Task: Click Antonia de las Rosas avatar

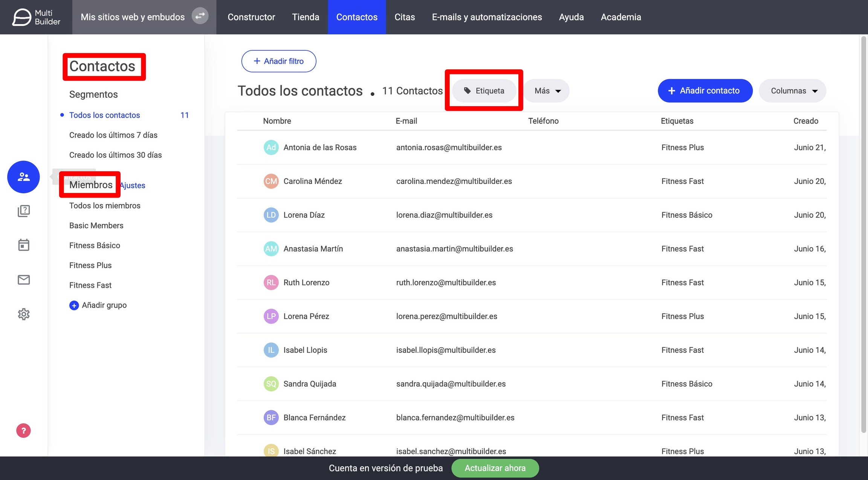Action: pos(271,147)
